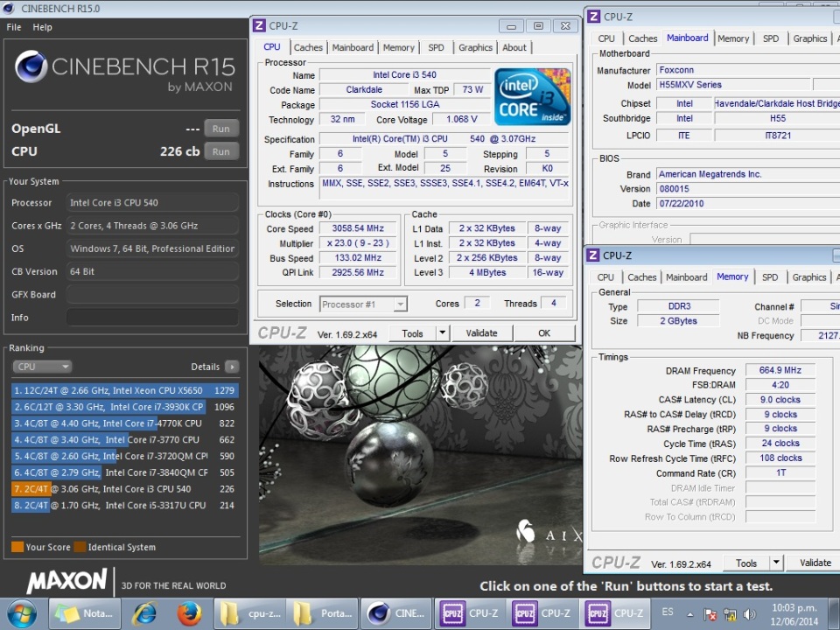
Task: Open SPD tab in Mainboard CPU-Z window
Action: pos(770,38)
